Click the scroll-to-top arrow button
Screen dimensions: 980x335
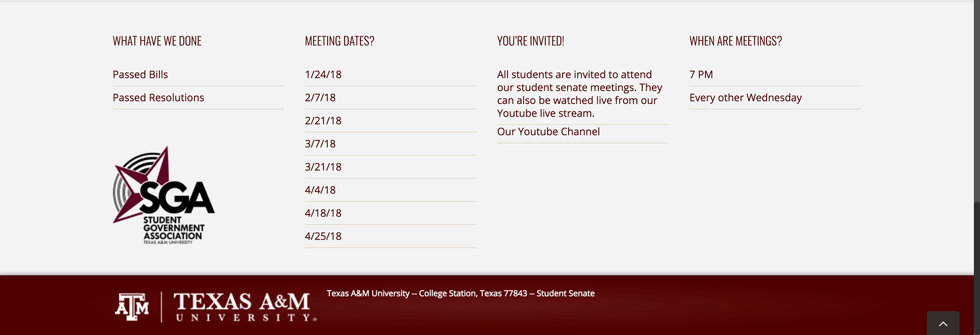pos(943,323)
